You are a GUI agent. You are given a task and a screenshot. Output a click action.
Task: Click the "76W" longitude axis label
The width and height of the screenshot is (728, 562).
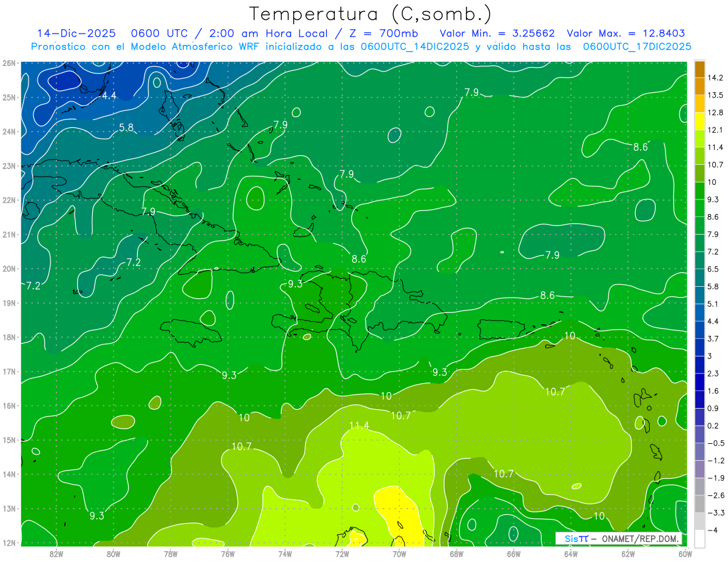[x=227, y=554]
